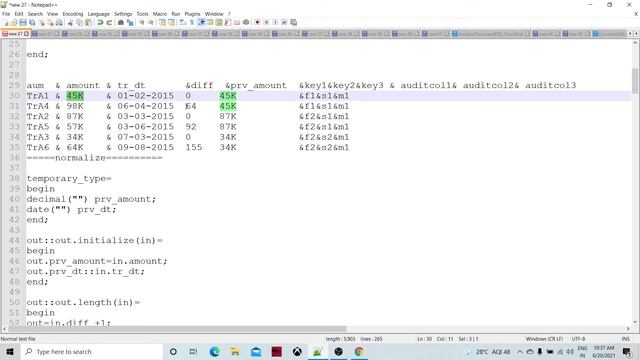Click the Save All toolbar icon
Screen dimensions: 640x360
pyautogui.click(x=32, y=22)
